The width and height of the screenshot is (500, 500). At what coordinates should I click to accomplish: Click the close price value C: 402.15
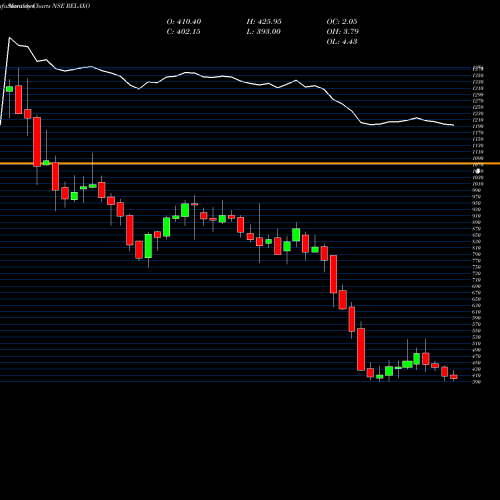pos(184,32)
